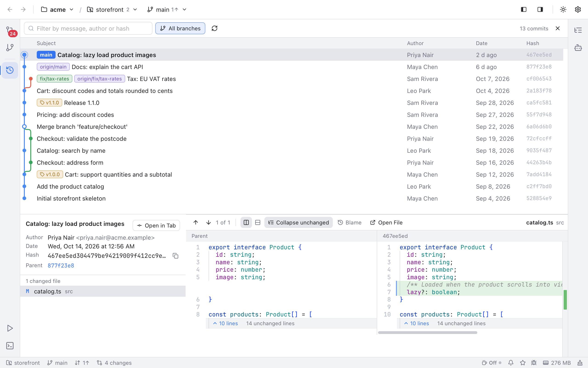
Task: Select commit Merge branch 'feature/checkout'
Action: tap(291, 127)
